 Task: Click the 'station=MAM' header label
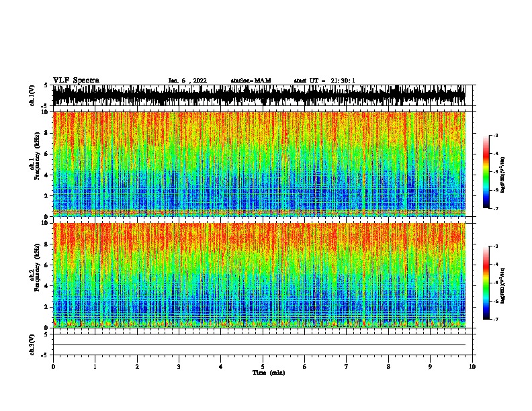click(x=251, y=81)
